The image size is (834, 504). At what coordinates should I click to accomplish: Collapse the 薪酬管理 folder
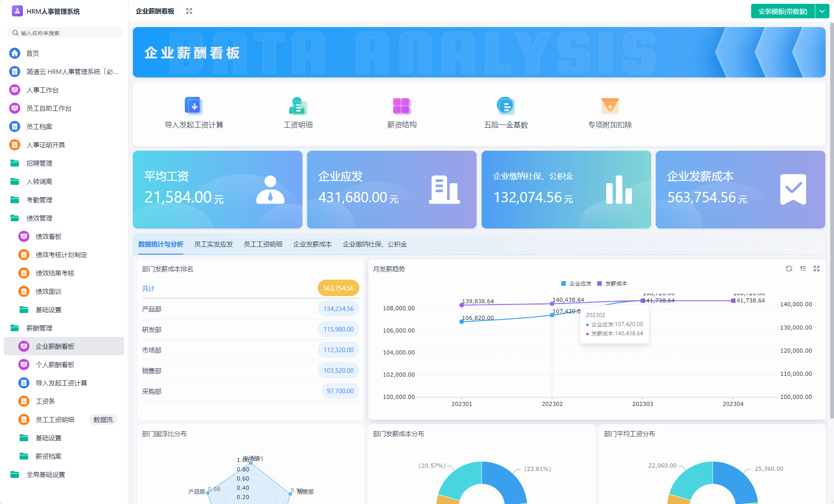pyautogui.click(x=39, y=328)
